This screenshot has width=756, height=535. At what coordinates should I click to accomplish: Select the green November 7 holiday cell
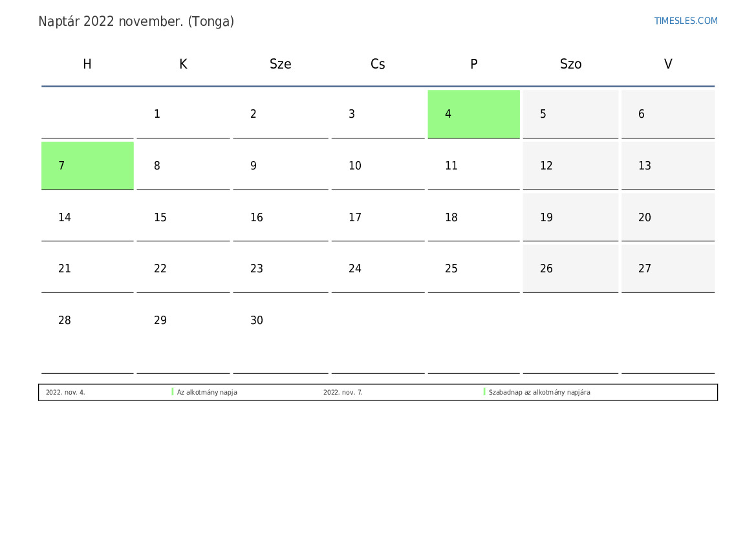click(87, 166)
